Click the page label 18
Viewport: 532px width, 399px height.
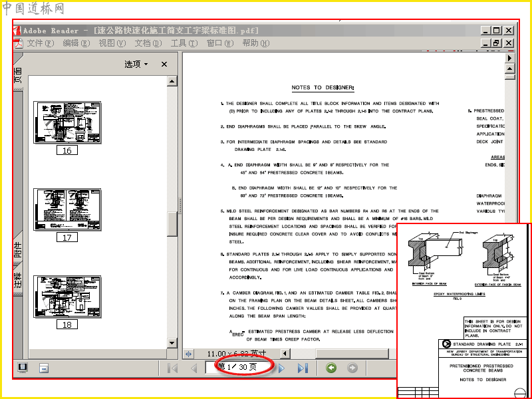click(x=67, y=325)
